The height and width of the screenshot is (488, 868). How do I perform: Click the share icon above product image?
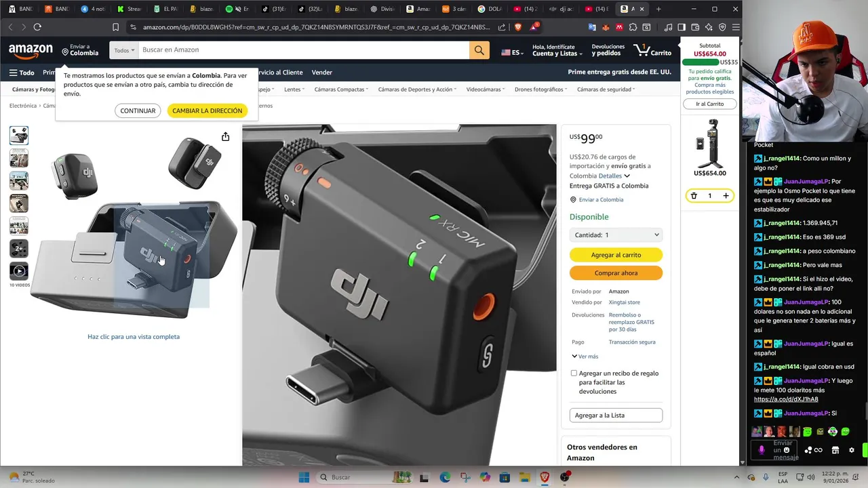pyautogui.click(x=225, y=137)
